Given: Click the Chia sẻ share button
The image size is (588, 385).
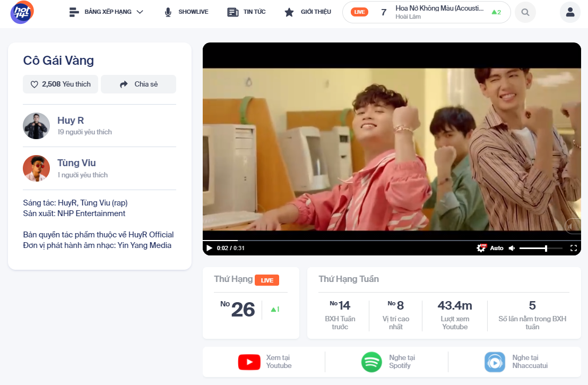Looking at the screenshot, I should 138,84.
